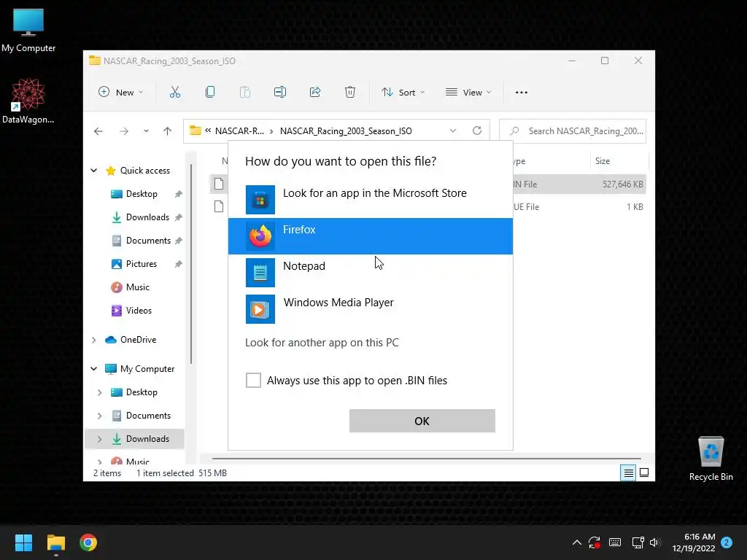747x560 pixels.
Task: Click Look for another app on this PC
Action: (322, 343)
